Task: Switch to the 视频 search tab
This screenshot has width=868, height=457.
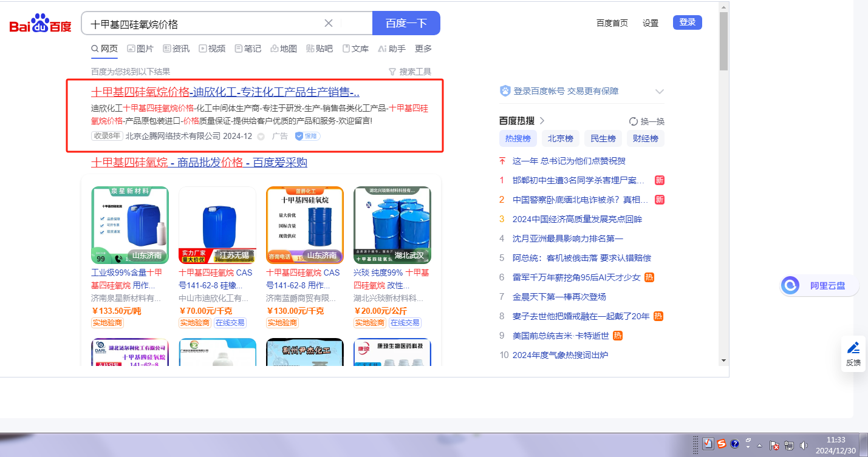Action: coord(212,49)
